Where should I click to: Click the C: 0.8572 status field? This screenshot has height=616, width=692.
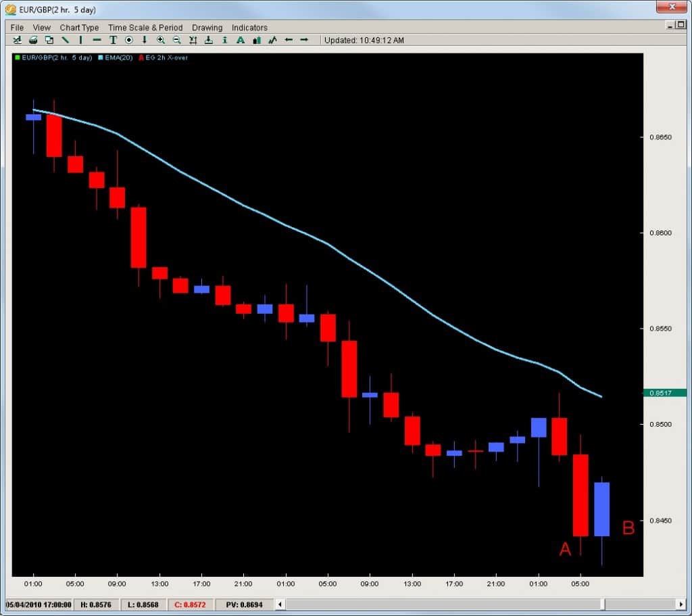click(x=190, y=605)
